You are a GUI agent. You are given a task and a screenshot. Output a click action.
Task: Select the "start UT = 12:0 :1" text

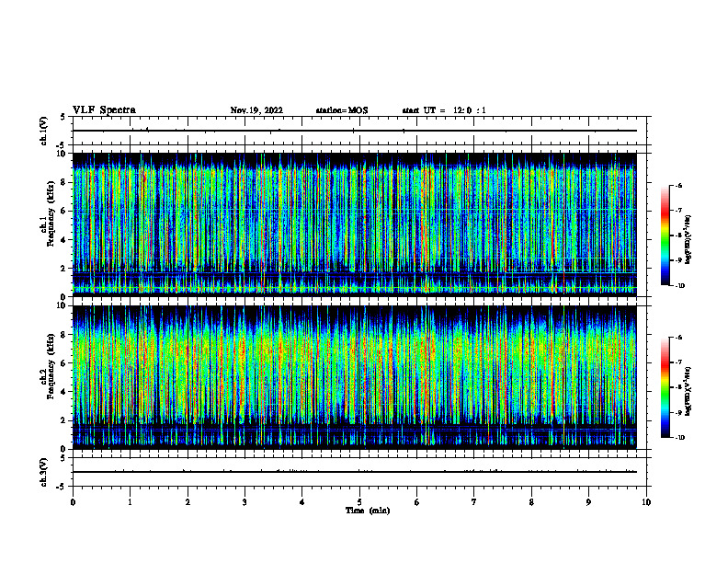click(x=444, y=110)
